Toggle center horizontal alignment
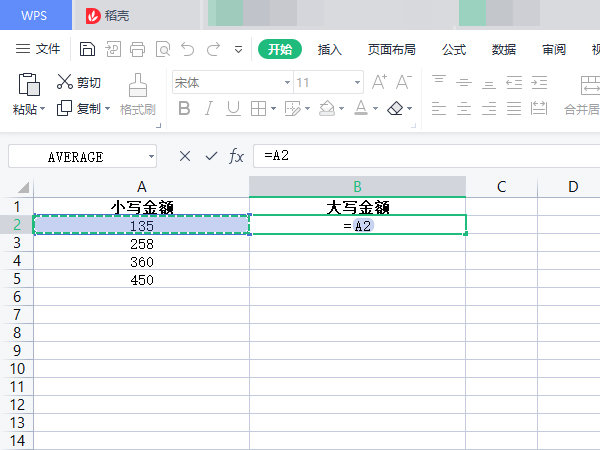Viewport: 600px width, 450px height. coord(464,109)
